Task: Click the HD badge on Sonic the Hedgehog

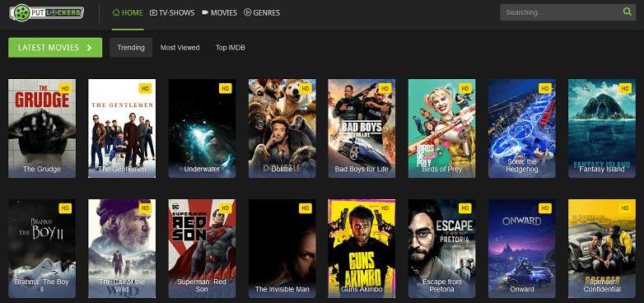Action: click(545, 88)
